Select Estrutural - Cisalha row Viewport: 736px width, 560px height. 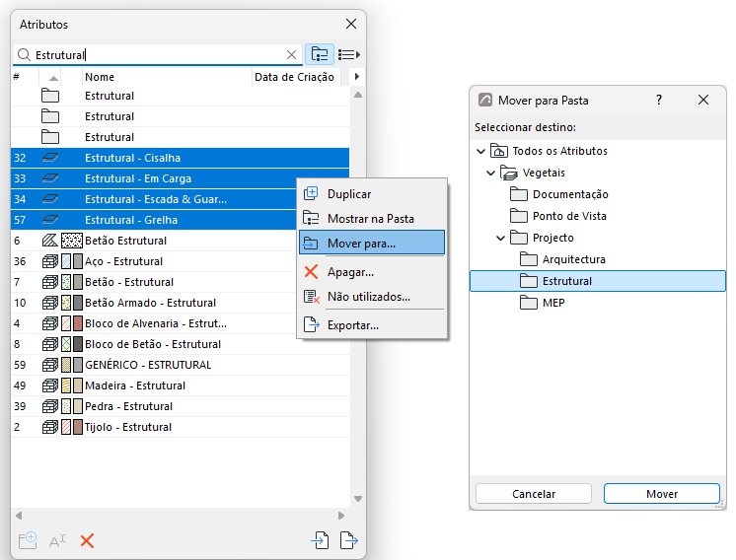tap(181, 158)
